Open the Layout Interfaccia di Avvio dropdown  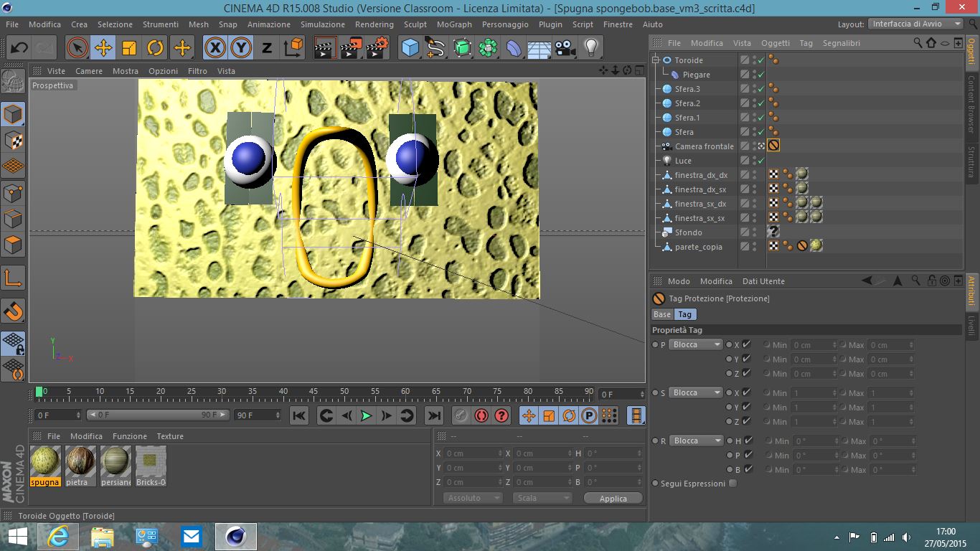coord(915,24)
